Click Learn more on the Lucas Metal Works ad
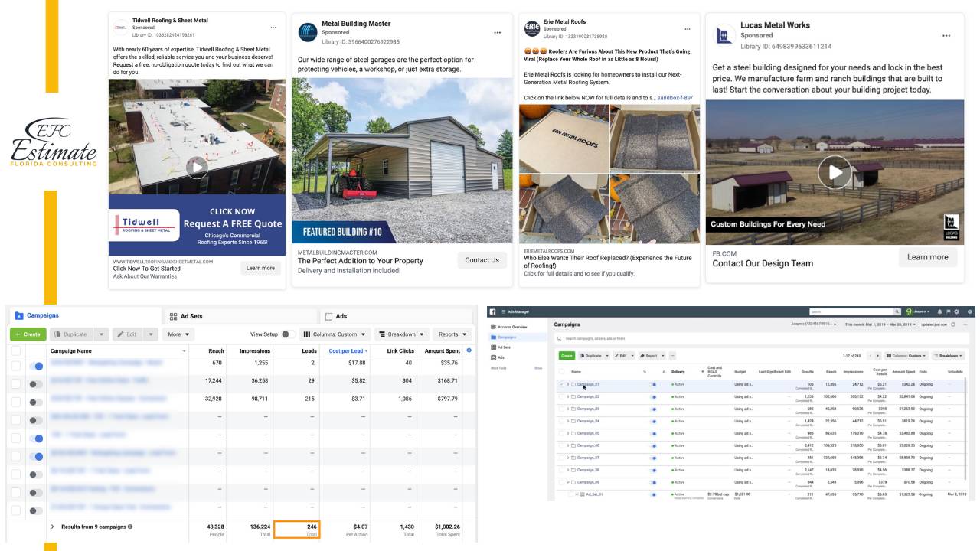Image resolution: width=980 pixels, height=551 pixels. [927, 257]
